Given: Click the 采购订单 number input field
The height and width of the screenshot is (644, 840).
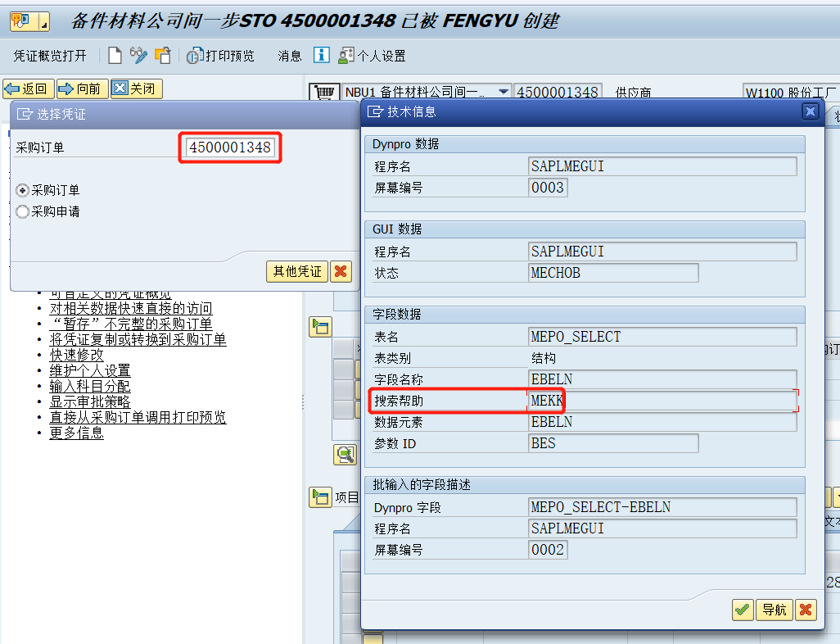Looking at the screenshot, I should tap(229, 147).
